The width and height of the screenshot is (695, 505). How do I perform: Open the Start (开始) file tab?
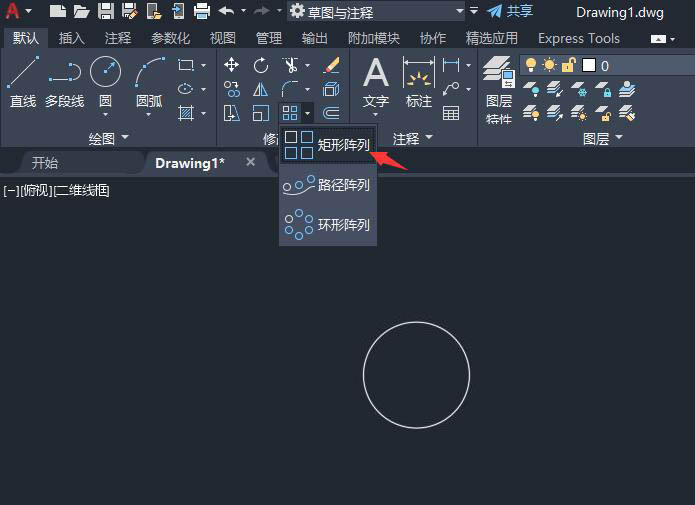(x=45, y=163)
